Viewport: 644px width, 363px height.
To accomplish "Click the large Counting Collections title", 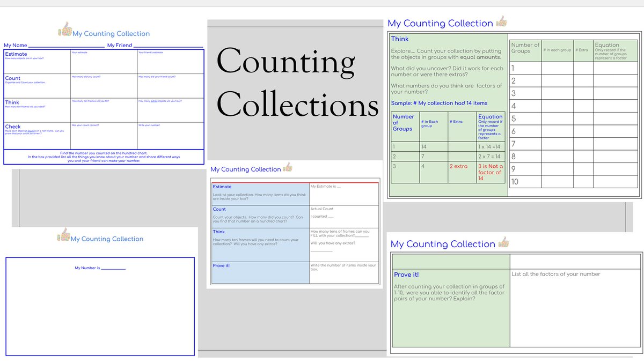I will (297, 83).
